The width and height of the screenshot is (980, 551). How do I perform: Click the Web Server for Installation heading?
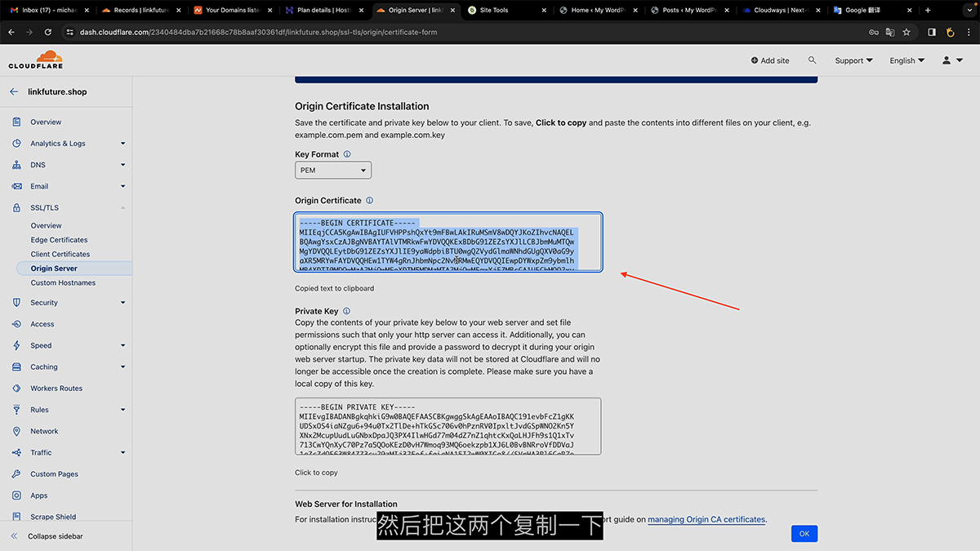coord(346,504)
